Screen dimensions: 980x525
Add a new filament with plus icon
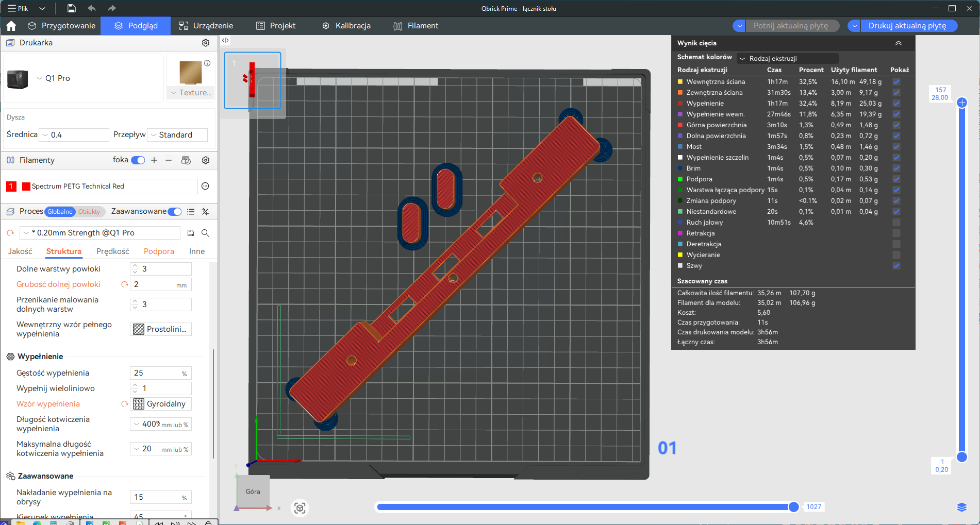(x=154, y=160)
